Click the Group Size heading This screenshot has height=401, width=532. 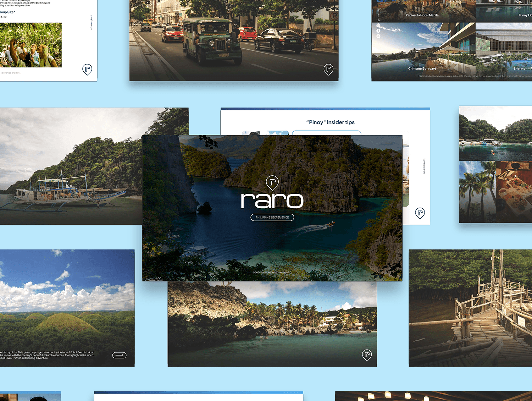pos(7,12)
